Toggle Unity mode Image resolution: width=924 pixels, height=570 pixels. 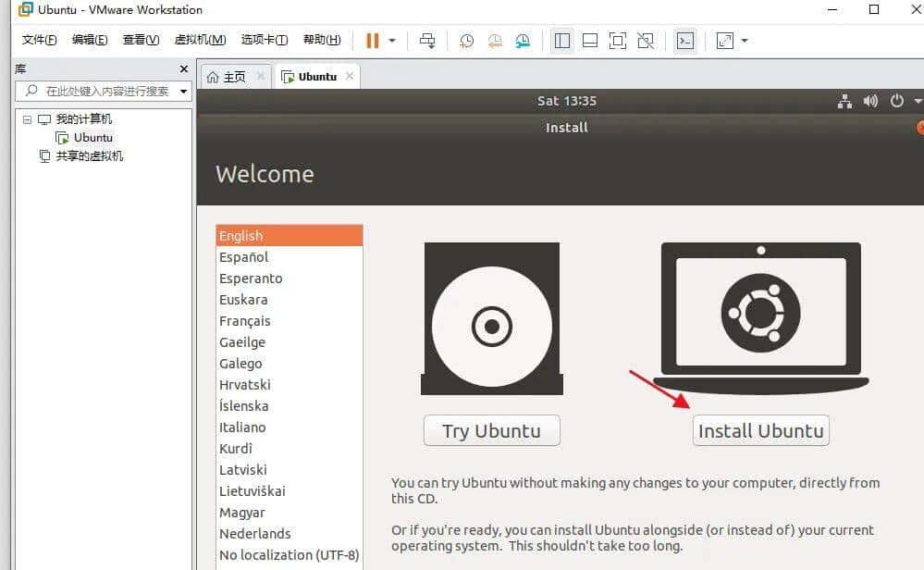(647, 40)
